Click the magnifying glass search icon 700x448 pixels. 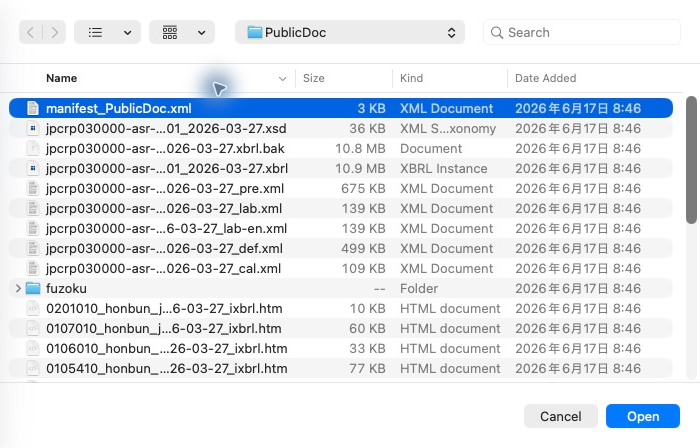496,33
